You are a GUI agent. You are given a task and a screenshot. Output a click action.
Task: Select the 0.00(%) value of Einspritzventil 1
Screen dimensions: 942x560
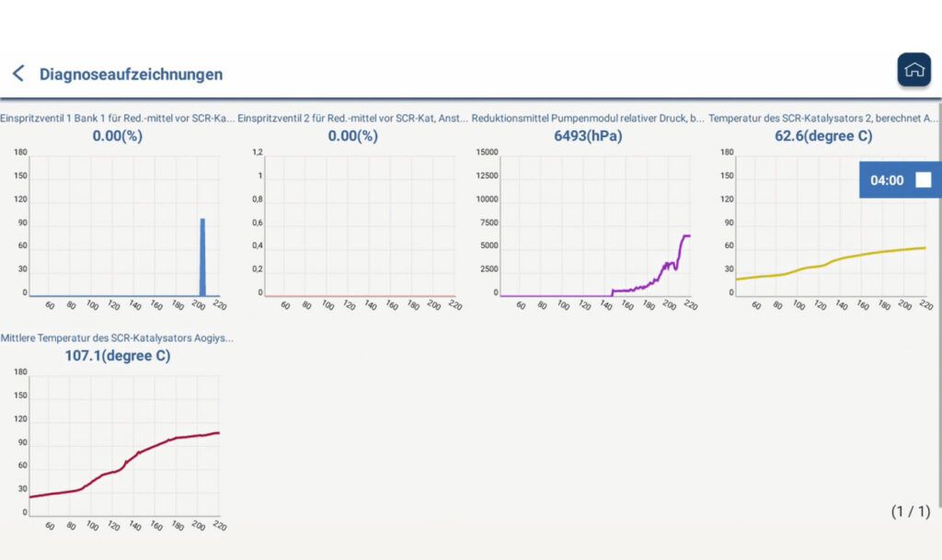pyautogui.click(x=118, y=136)
